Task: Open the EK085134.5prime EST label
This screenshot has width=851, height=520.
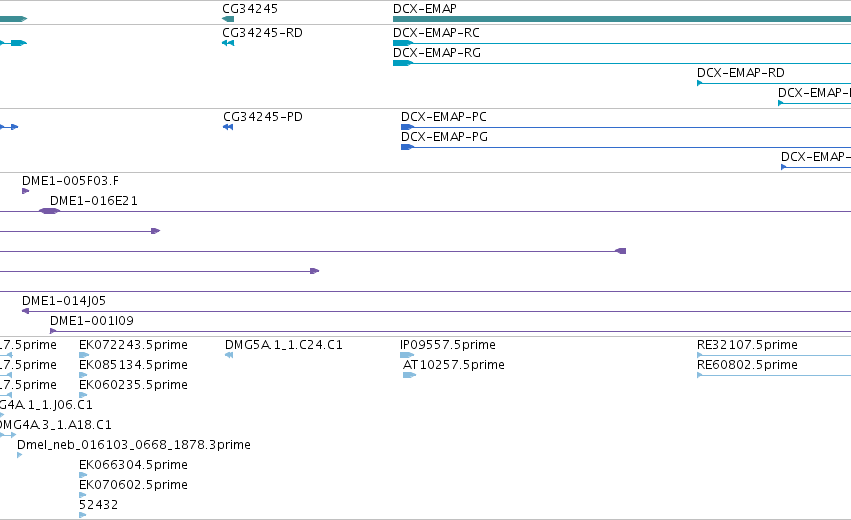Action: 133,365
